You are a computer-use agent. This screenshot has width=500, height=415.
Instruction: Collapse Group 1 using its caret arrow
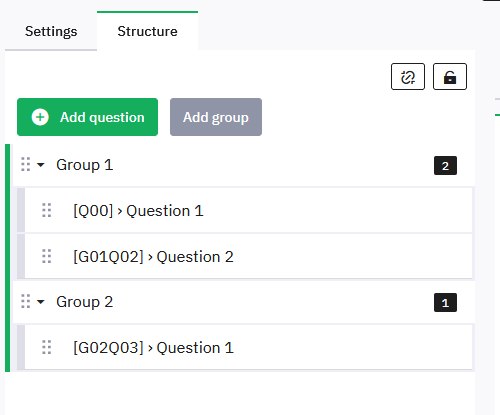click(x=41, y=165)
